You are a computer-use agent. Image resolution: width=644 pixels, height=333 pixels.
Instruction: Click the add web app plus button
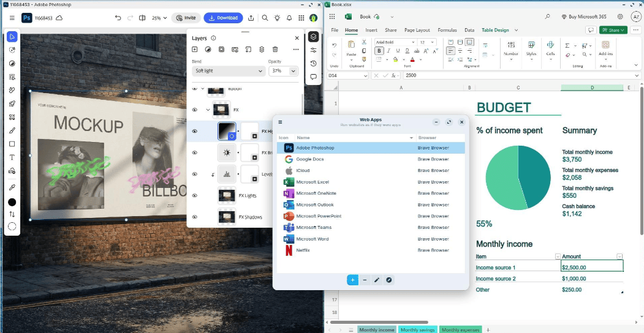click(352, 280)
